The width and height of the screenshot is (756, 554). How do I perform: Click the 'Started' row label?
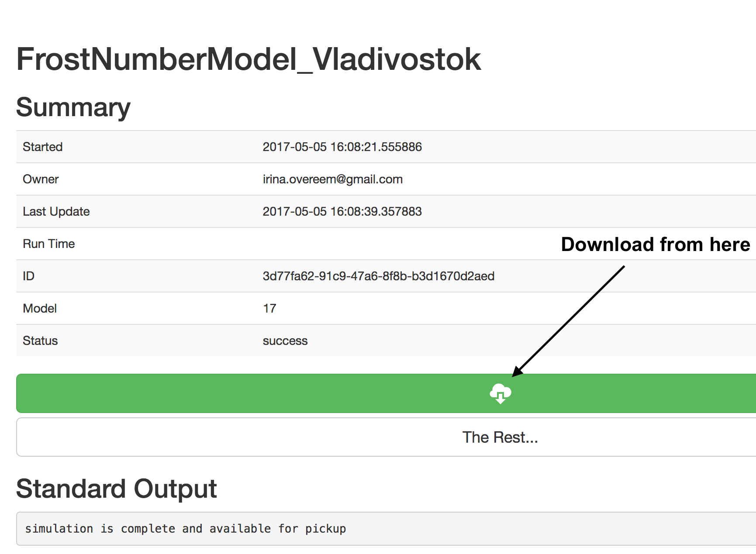pyautogui.click(x=42, y=147)
